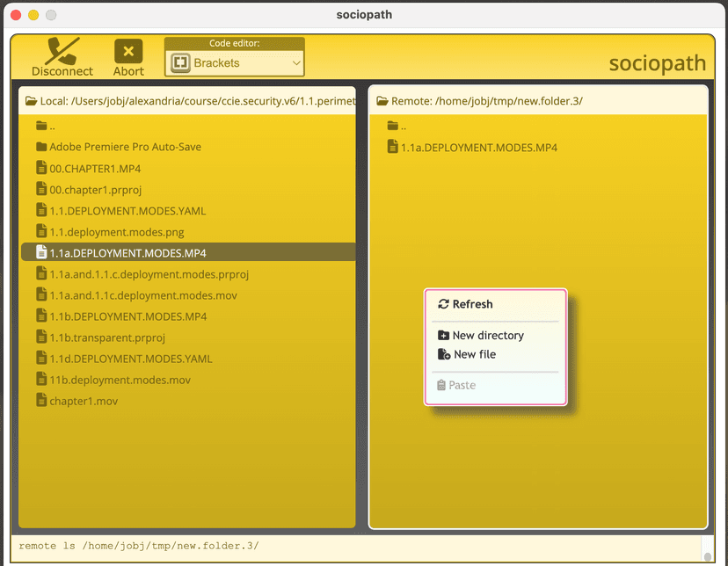728x566 pixels.
Task: Select 11b.deployment.modes.mov file name
Action: pyautogui.click(x=120, y=380)
